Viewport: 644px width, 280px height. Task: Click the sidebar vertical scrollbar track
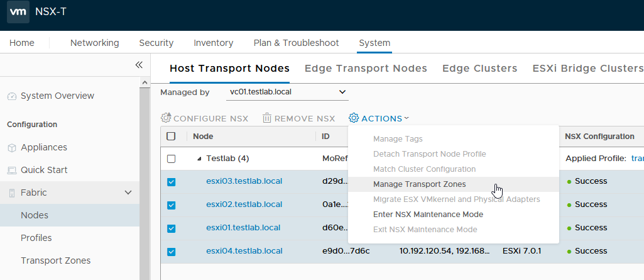pos(145,183)
